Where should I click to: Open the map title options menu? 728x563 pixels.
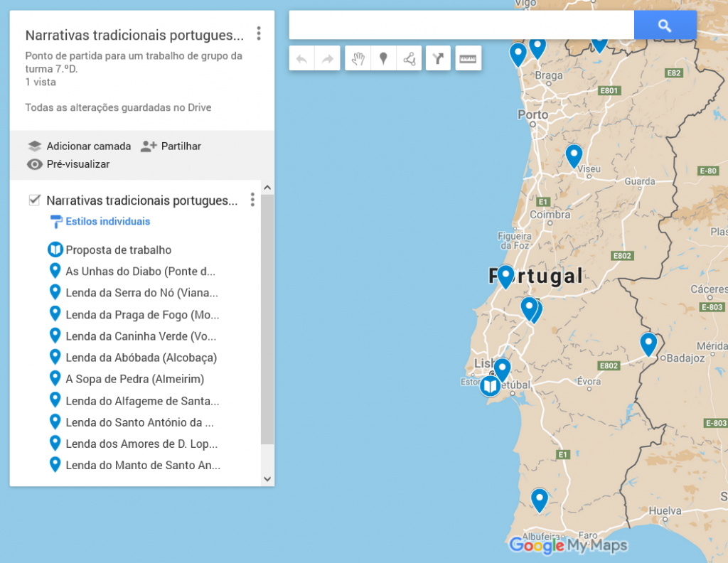pos(259,33)
